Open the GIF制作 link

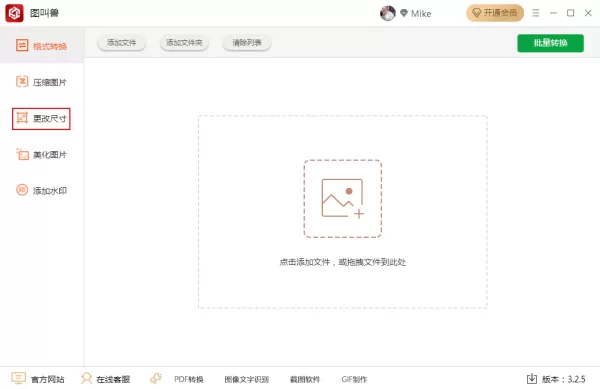tap(354, 379)
